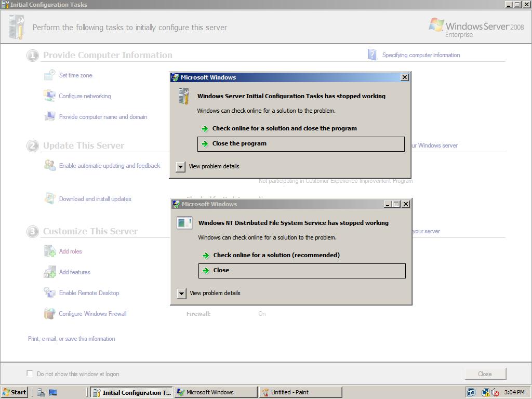
Task: Click the Add features icon
Action: click(50, 272)
